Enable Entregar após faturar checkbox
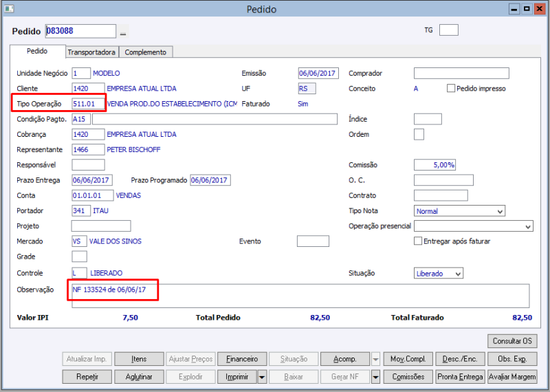The width and height of the screenshot is (550, 392). click(418, 241)
